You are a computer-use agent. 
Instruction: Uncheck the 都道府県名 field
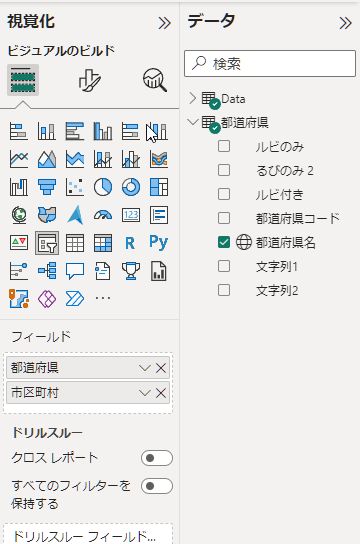click(x=224, y=242)
